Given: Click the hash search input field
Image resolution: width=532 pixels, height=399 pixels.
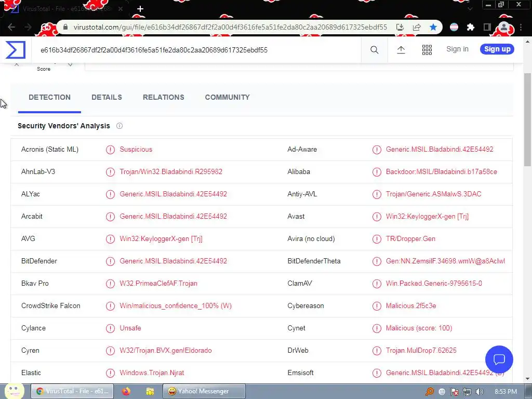Looking at the screenshot, I should 197,50.
